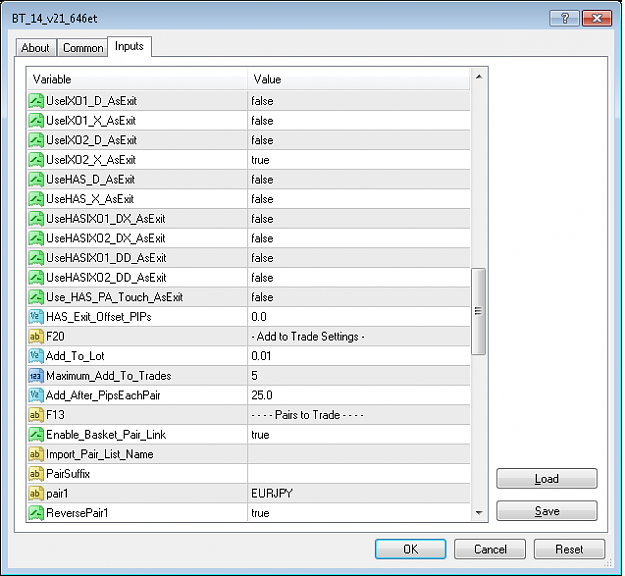Click the bool icon beside UseHAS_D_AsExit

36,179
